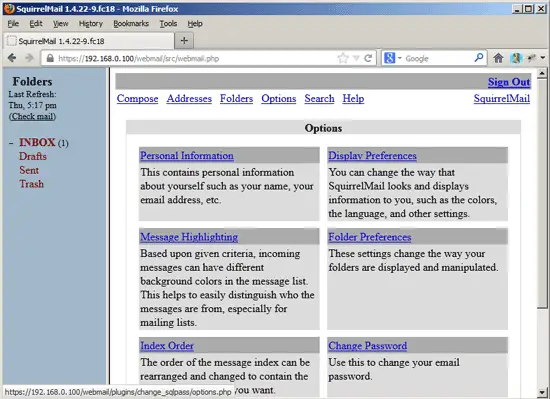Open the Google search engine dropdown
Viewport: 550px width, 399px height.
pos(393,58)
